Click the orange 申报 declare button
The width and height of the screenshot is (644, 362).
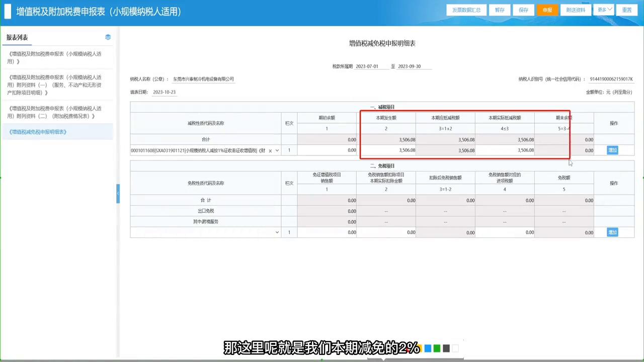click(547, 10)
